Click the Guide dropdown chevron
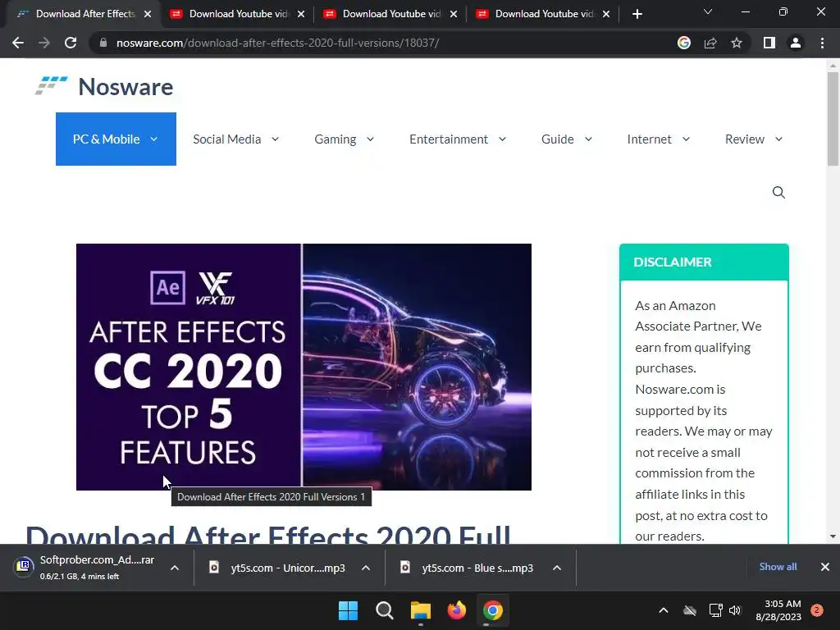The width and height of the screenshot is (840, 630). pyautogui.click(x=587, y=139)
